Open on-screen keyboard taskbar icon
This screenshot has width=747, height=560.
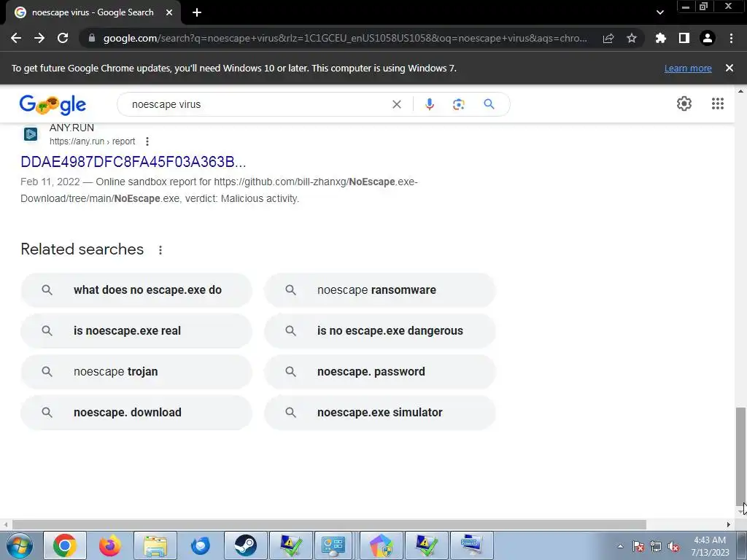472,545
